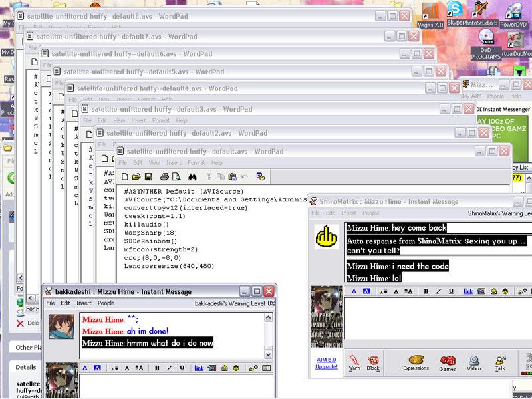Click AIM 6.0 Upgrade! link
Viewport: 532px width, 399px height.
[327, 363]
